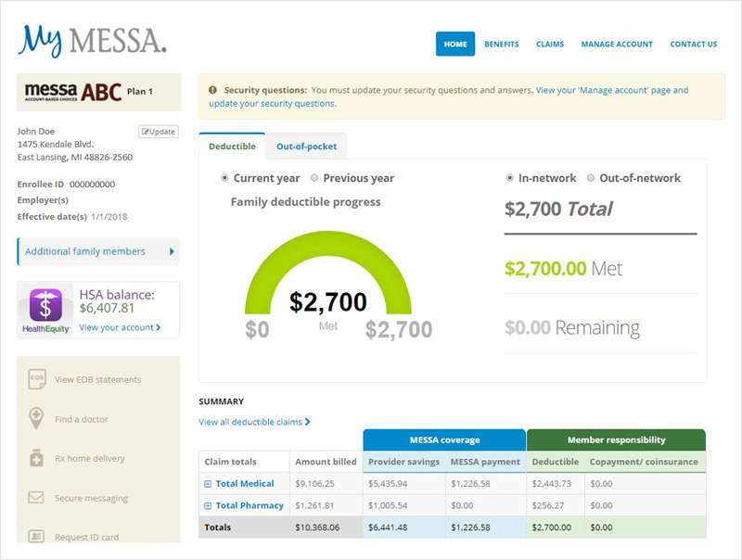Select the Find a doctor map pin icon
The height and width of the screenshot is (560, 742).
(x=36, y=419)
